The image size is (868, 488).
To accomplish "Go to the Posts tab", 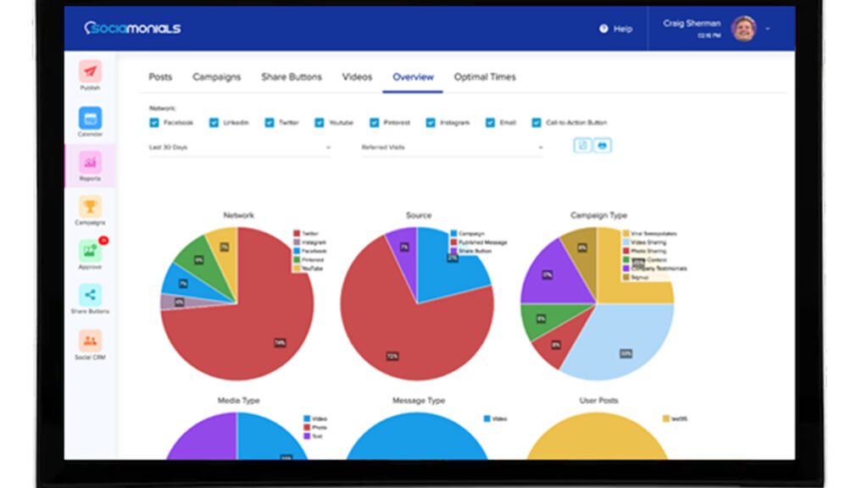I will tap(160, 77).
